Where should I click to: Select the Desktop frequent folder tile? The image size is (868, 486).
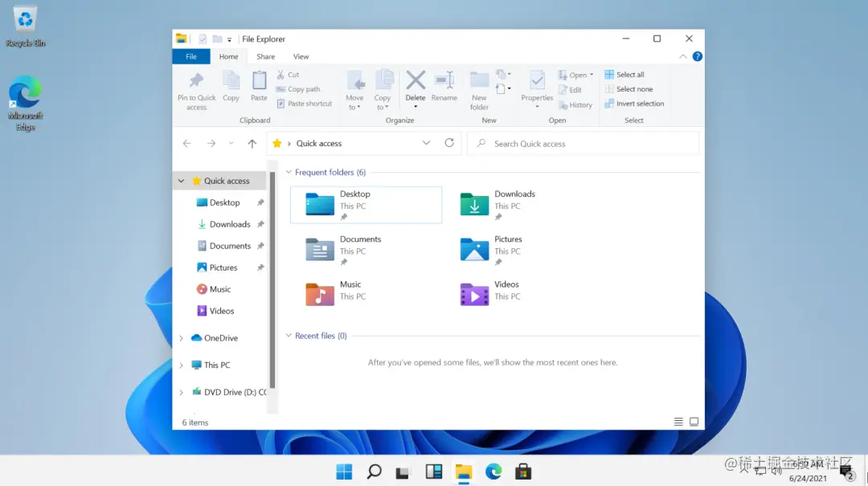366,205
